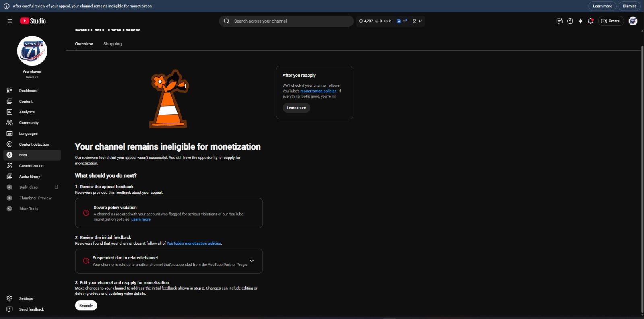
Task: Click the trophy extension icon
Action: [x=414, y=21]
